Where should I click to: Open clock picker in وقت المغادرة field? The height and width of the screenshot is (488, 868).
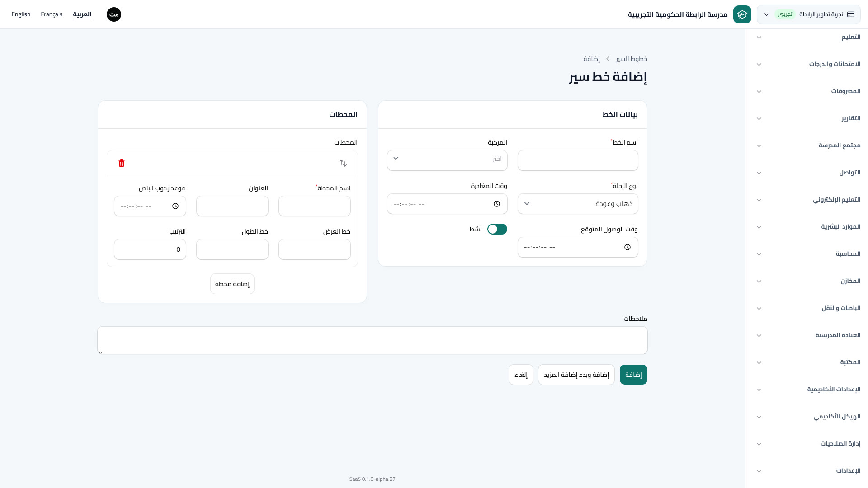pyautogui.click(x=497, y=204)
